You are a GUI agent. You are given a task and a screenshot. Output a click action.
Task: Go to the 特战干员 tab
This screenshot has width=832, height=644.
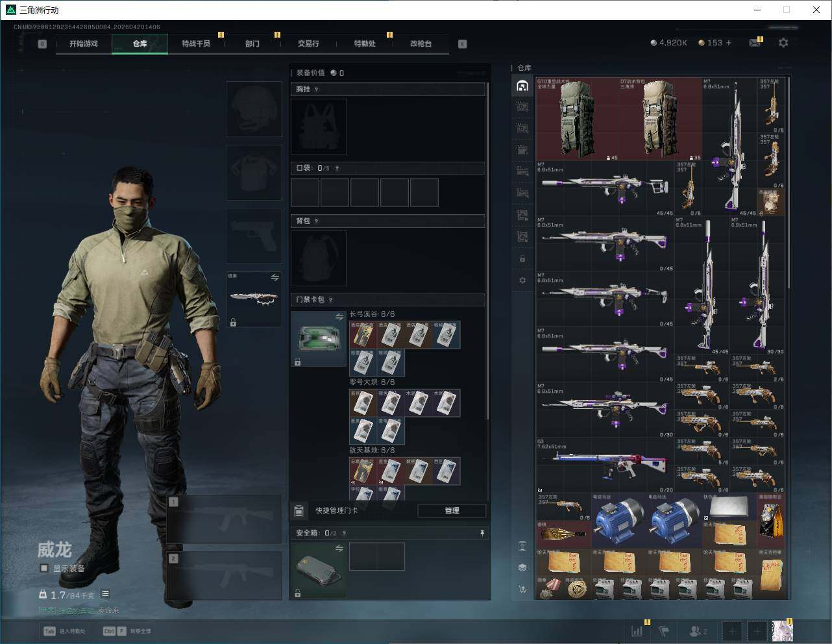(196, 43)
